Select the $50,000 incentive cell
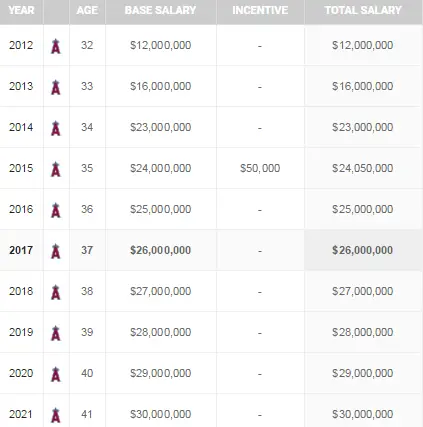This screenshot has width=423, height=427. pos(260,168)
